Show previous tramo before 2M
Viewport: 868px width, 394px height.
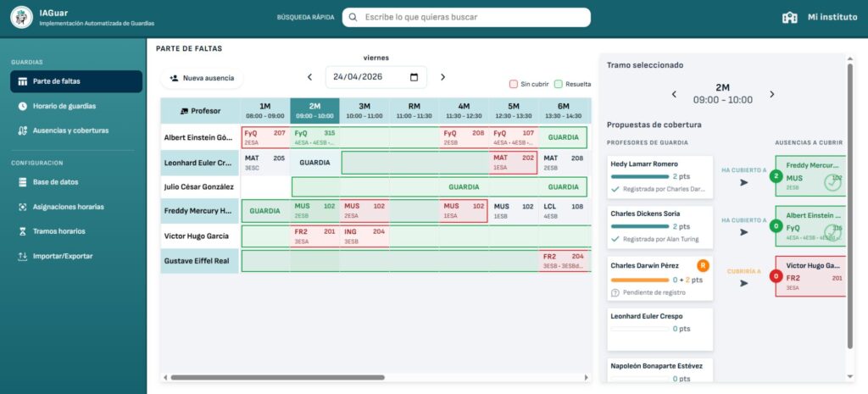pyautogui.click(x=674, y=94)
